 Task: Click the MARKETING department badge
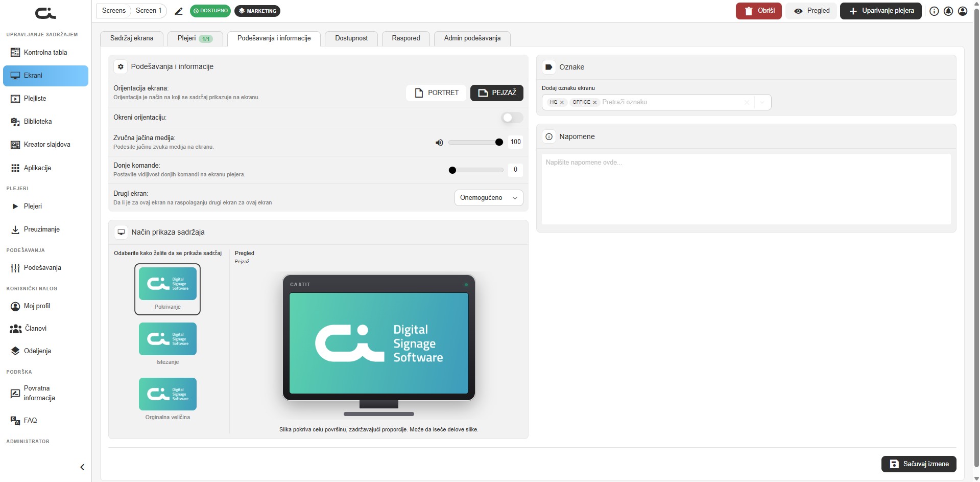pos(257,11)
